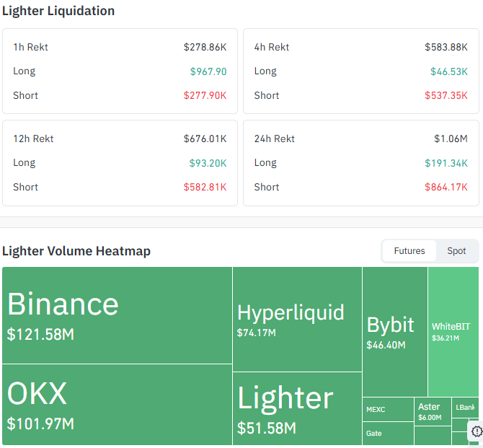This screenshot has width=483, height=448.
Task: Select the MEXC heatmap tile
Action: (x=388, y=410)
